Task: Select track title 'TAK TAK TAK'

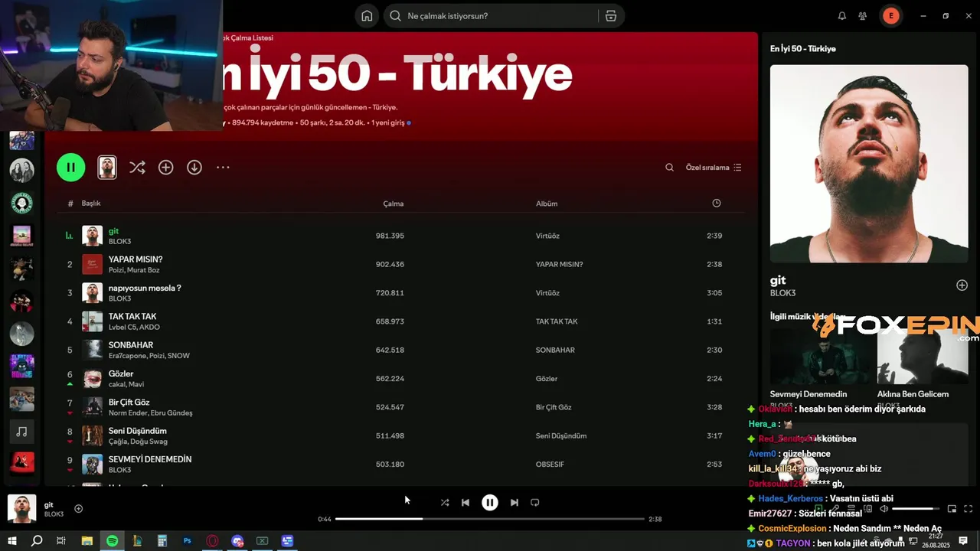Action: point(132,317)
